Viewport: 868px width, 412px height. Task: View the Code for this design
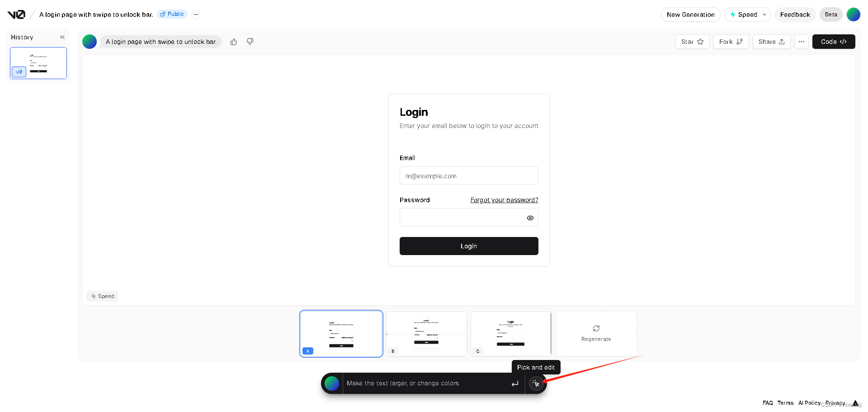click(x=834, y=42)
